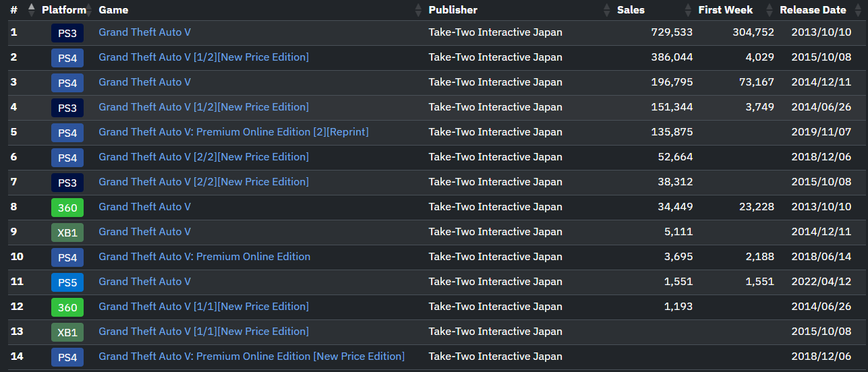Select sales value 1,193
This screenshot has width=868, height=372.
[678, 307]
